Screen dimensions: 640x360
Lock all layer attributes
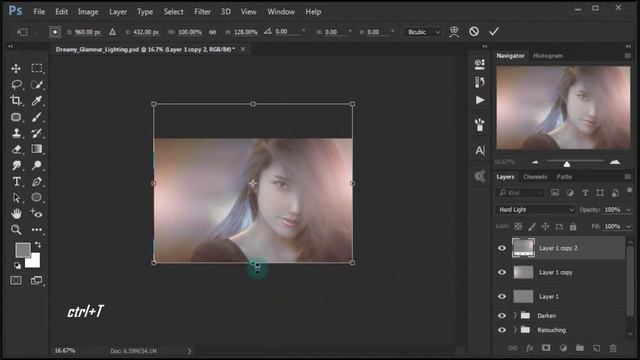(573, 226)
